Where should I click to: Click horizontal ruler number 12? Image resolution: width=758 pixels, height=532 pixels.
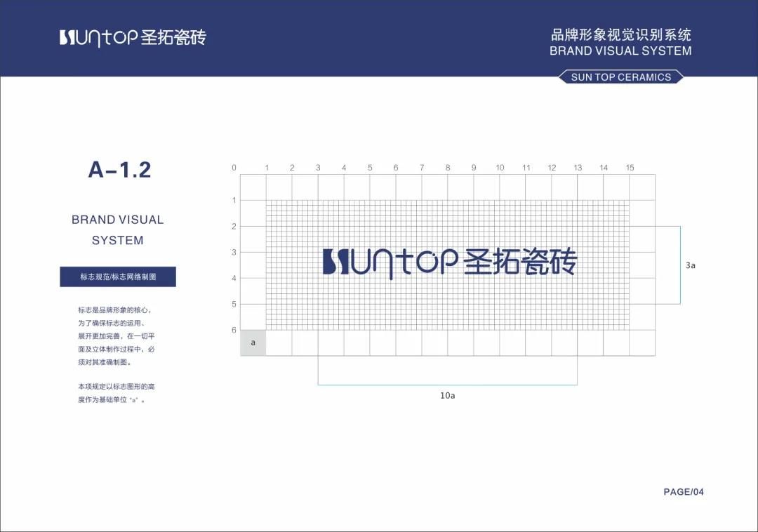(552, 168)
